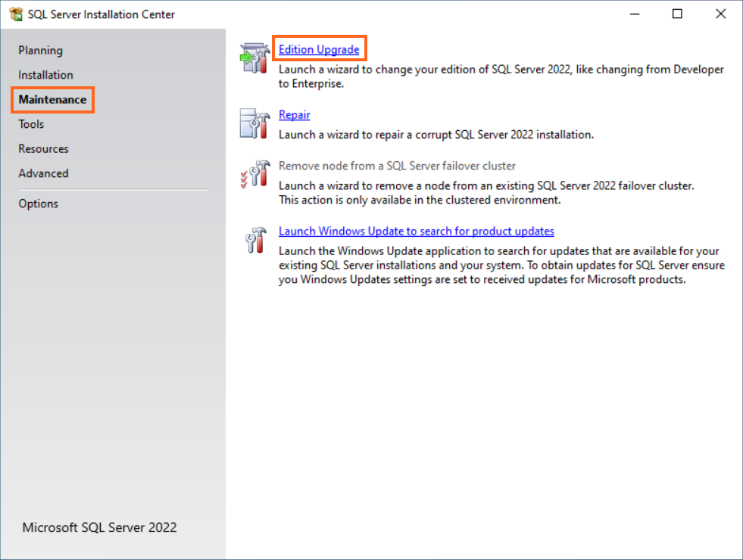Click the SQL Server Installation Center title text

point(101,14)
